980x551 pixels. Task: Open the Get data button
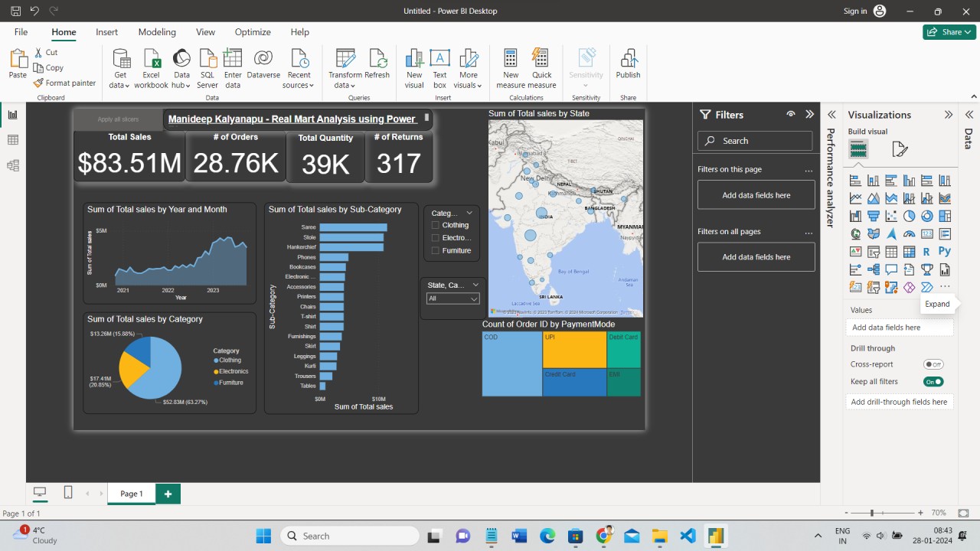click(x=120, y=69)
